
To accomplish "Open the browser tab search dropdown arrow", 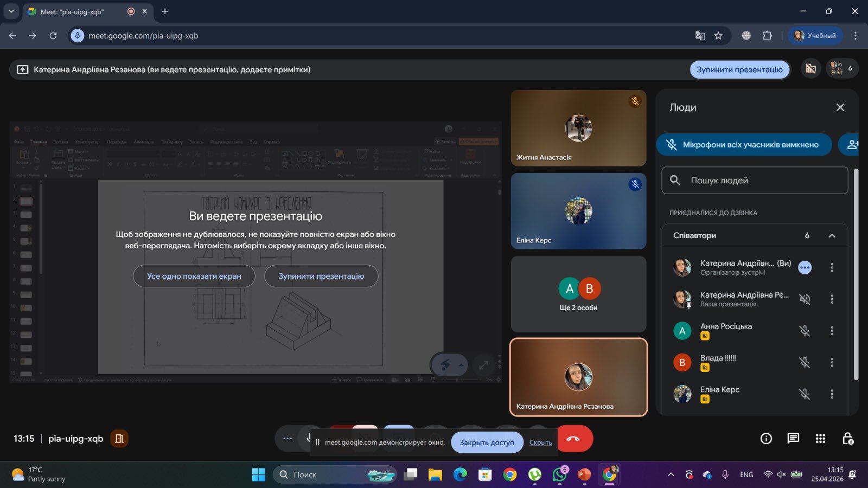I will pyautogui.click(x=11, y=11).
